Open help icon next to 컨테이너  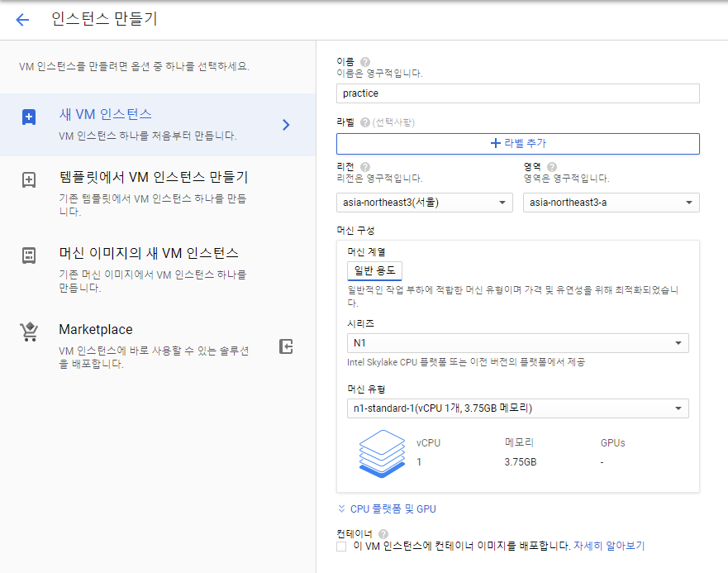(x=383, y=534)
